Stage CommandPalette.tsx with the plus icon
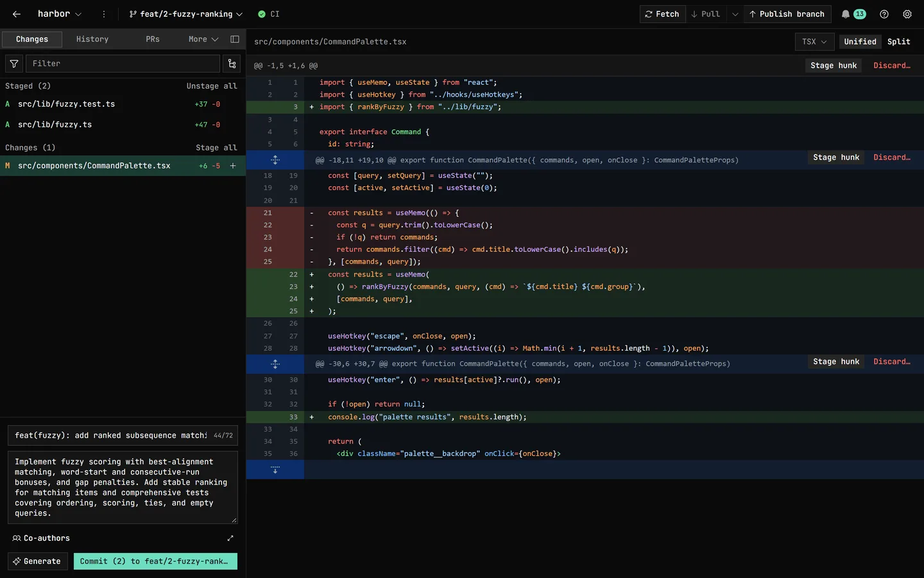 (233, 166)
